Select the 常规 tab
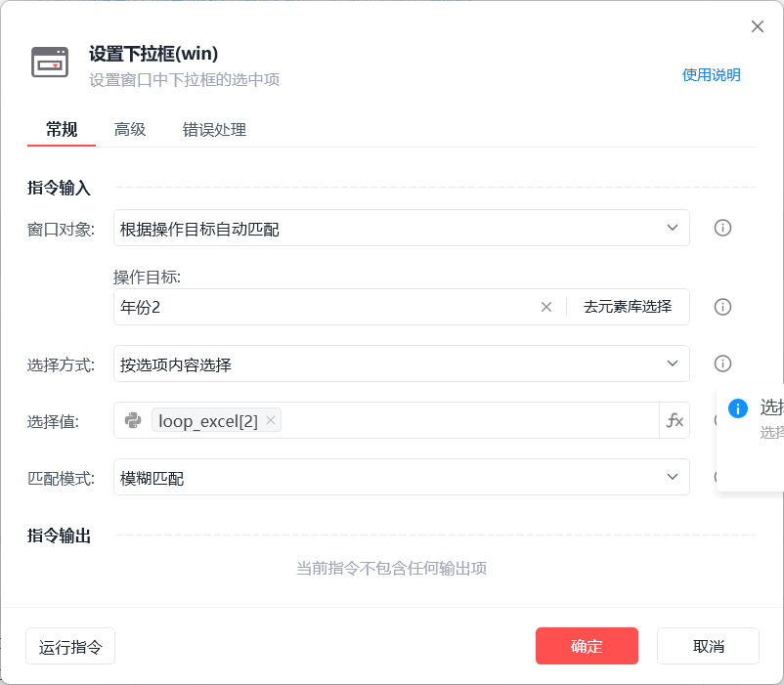Viewport: 784px width, 685px height. (x=62, y=129)
